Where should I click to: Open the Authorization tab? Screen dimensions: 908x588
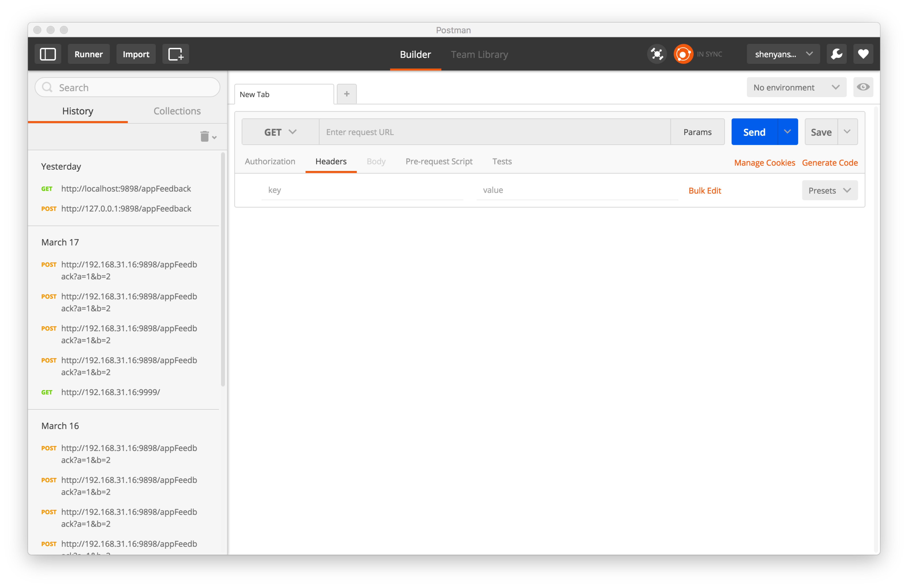click(270, 161)
